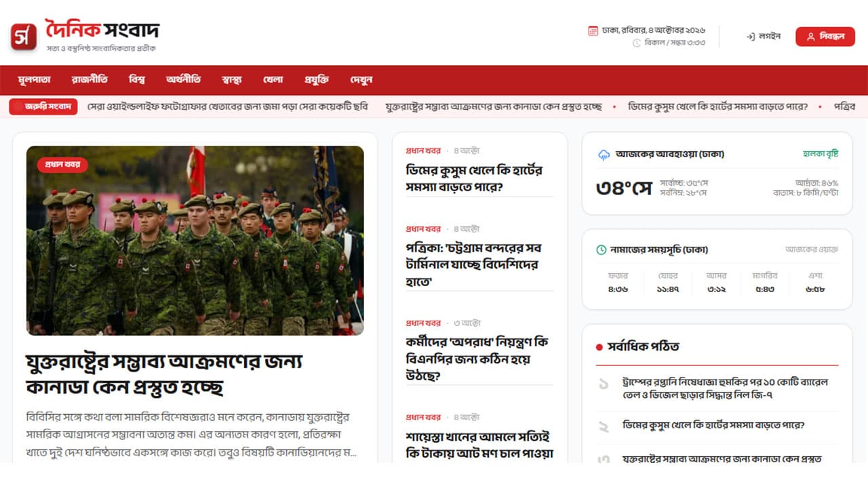Open ticker item about ওয়াইল্ডলাইফ ফটোগ্রাফার
The width and height of the screenshot is (868, 488).
click(x=228, y=106)
